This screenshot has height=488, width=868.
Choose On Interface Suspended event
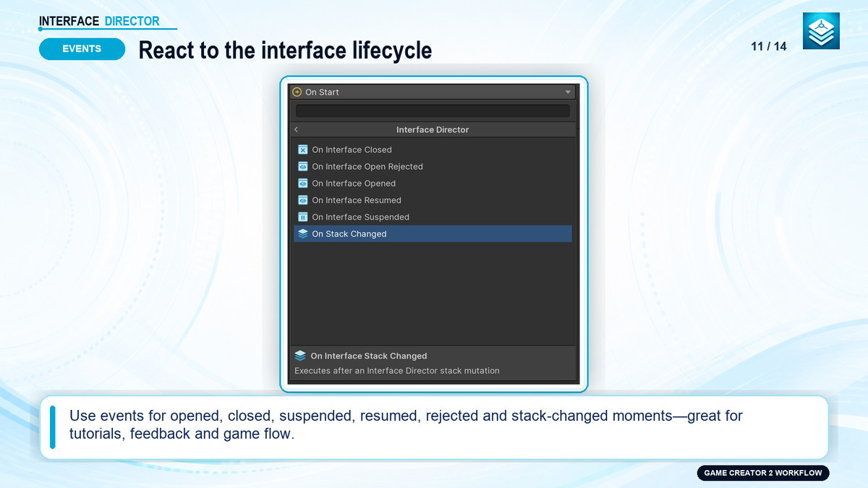[433, 217]
